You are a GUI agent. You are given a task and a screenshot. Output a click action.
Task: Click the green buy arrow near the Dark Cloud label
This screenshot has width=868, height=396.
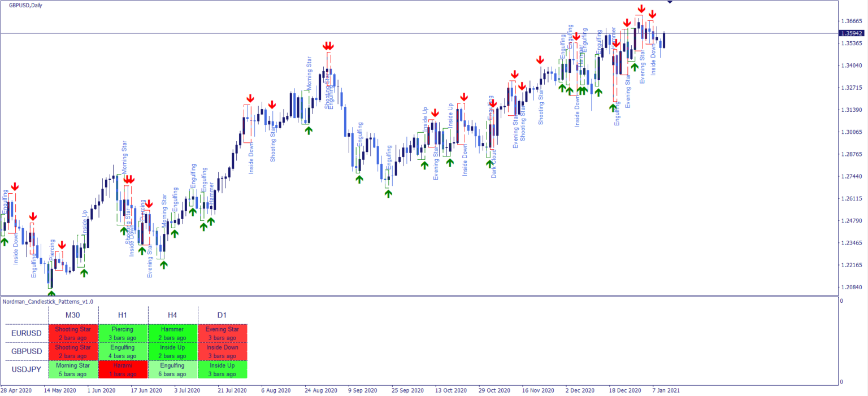(489, 164)
